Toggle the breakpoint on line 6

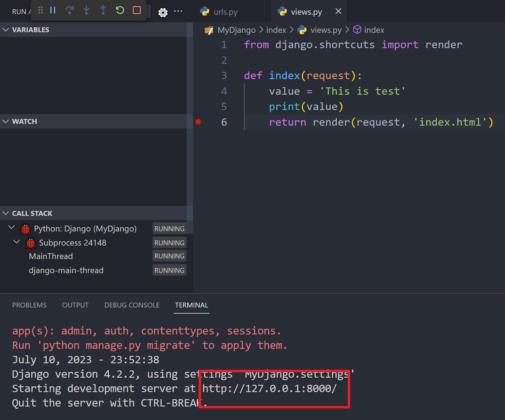[x=198, y=122]
